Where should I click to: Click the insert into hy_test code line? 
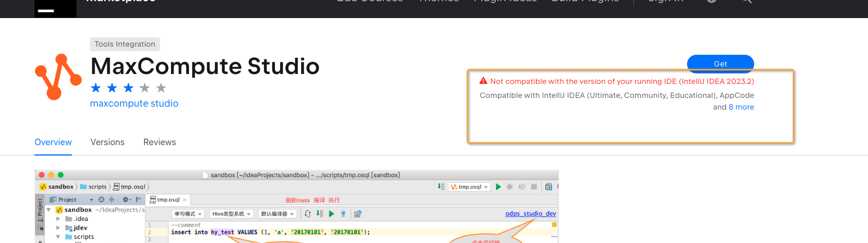[x=271, y=232]
